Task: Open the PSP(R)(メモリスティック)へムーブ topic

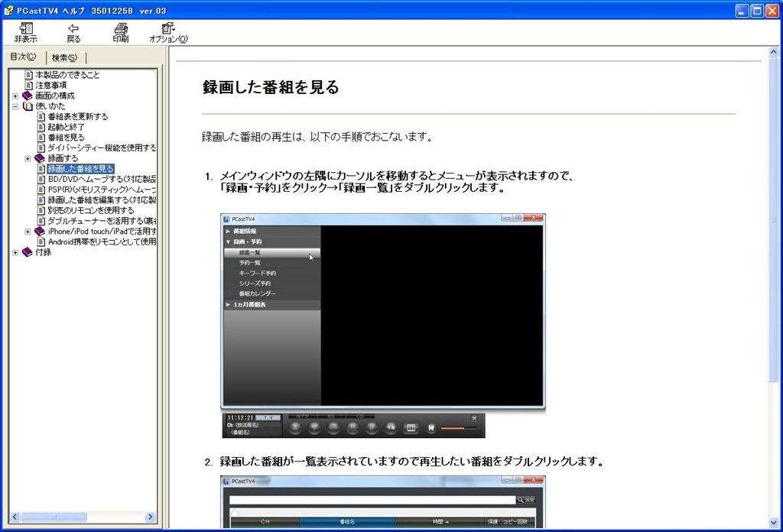Action: [x=102, y=190]
